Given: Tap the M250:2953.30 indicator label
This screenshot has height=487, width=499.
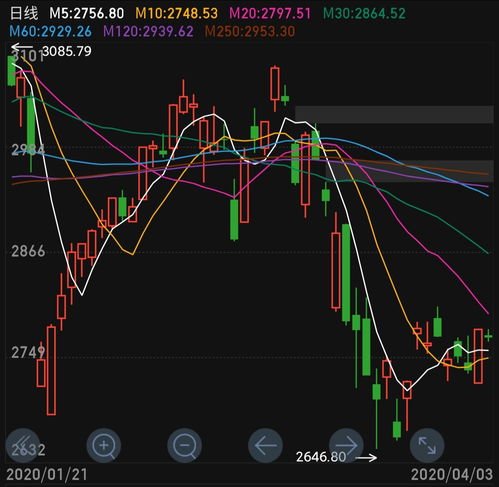Looking at the screenshot, I should [250, 31].
